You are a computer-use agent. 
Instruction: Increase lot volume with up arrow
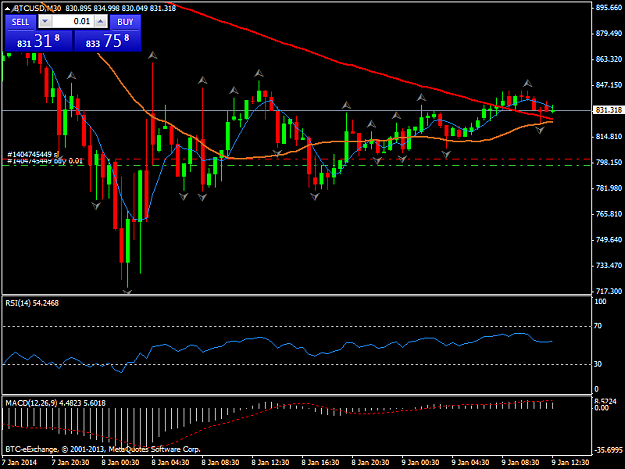(101, 22)
